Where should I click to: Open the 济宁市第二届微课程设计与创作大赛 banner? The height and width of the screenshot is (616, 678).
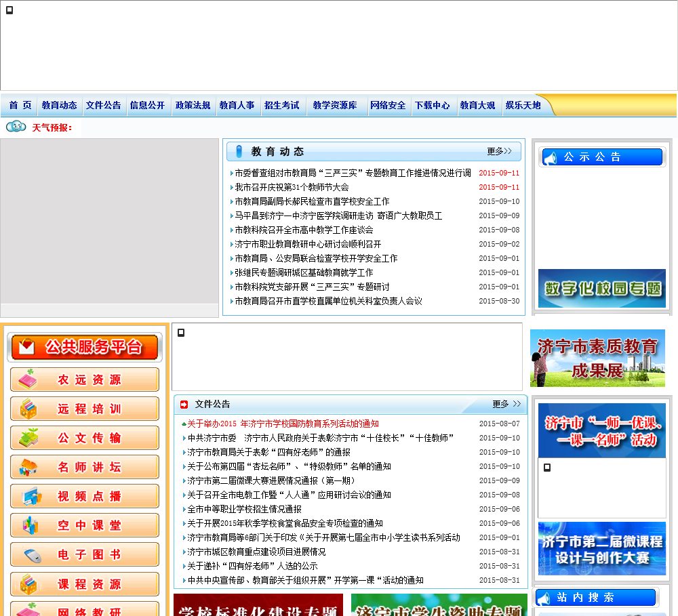602,548
